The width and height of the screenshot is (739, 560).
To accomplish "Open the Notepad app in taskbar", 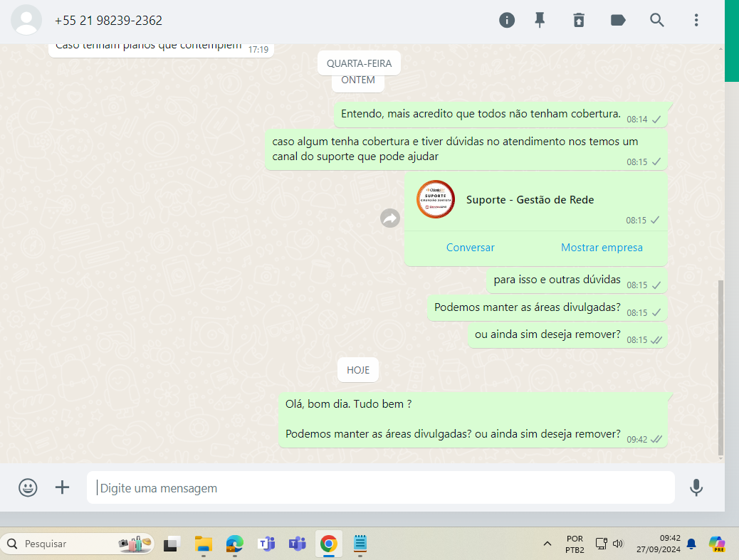I will [360, 544].
